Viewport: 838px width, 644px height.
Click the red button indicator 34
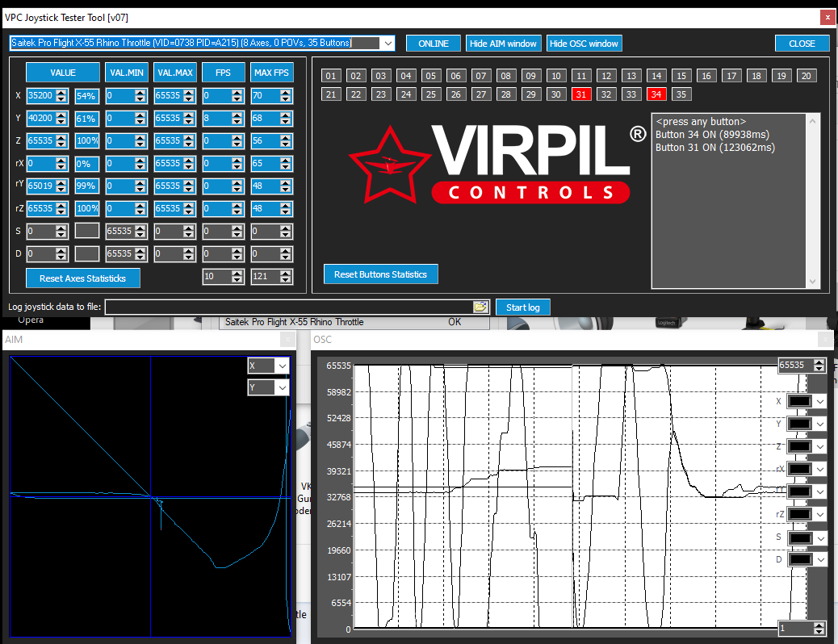pos(656,94)
